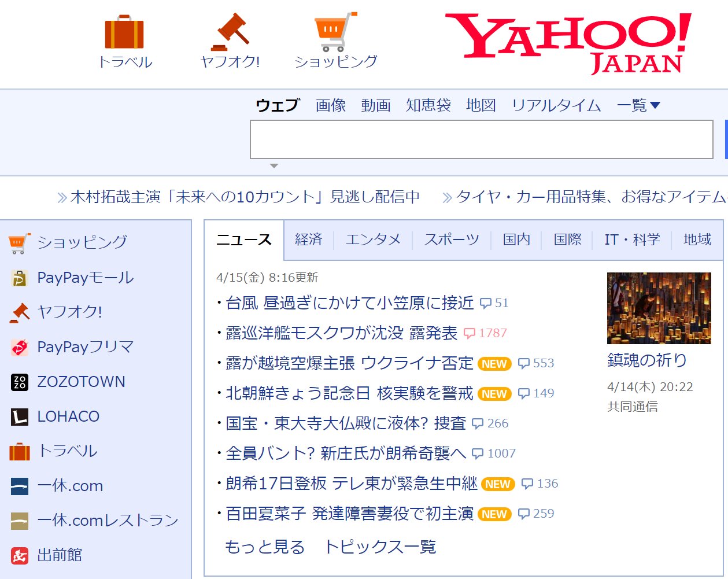
Task: Open comments bubble showing 51
Action: tap(494, 303)
